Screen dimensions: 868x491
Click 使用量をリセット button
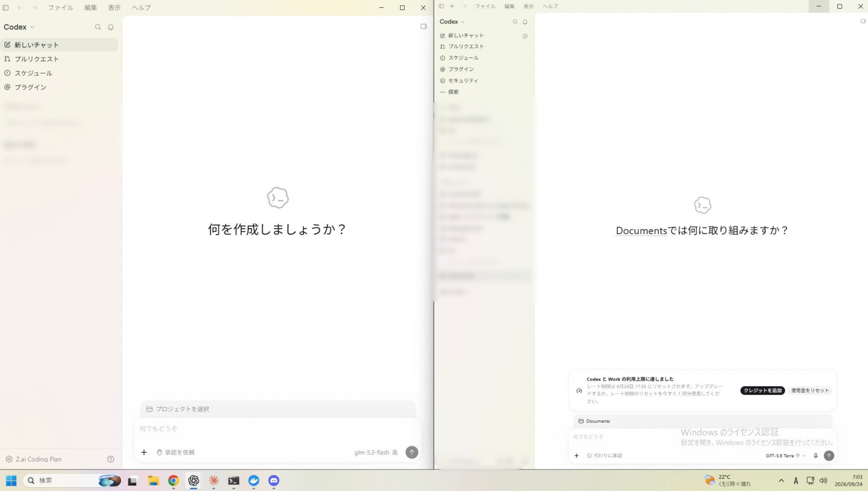[810, 390]
